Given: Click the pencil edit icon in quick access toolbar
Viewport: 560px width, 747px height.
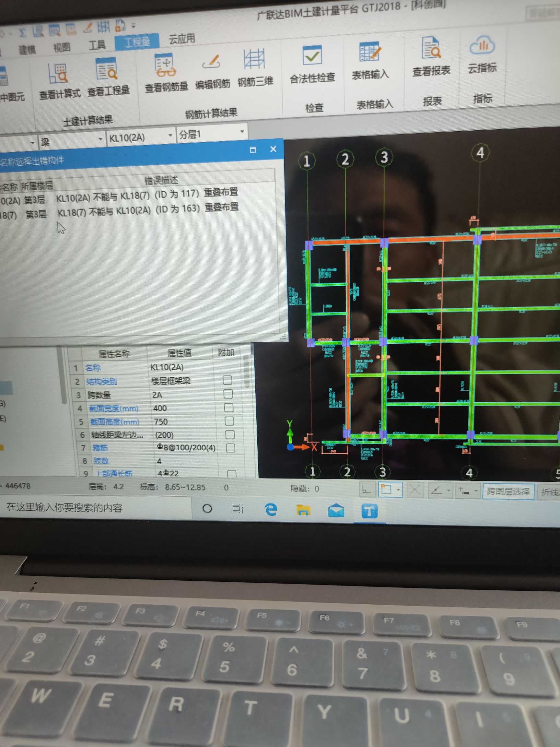Looking at the screenshot, I should coord(88,28).
